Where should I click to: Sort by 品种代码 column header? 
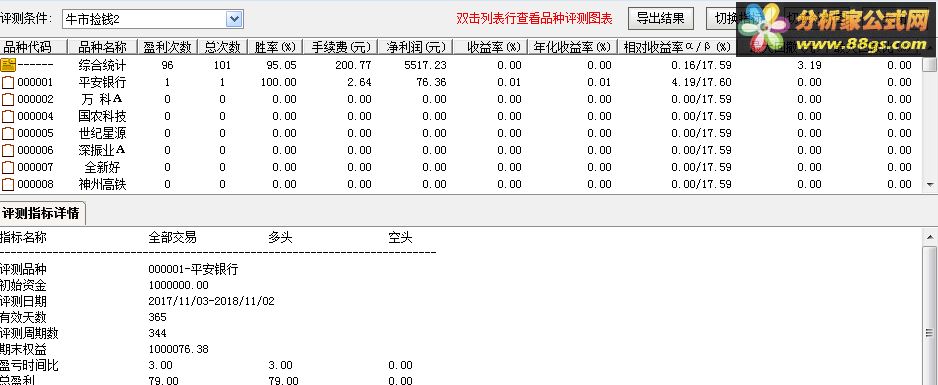pyautogui.click(x=34, y=47)
